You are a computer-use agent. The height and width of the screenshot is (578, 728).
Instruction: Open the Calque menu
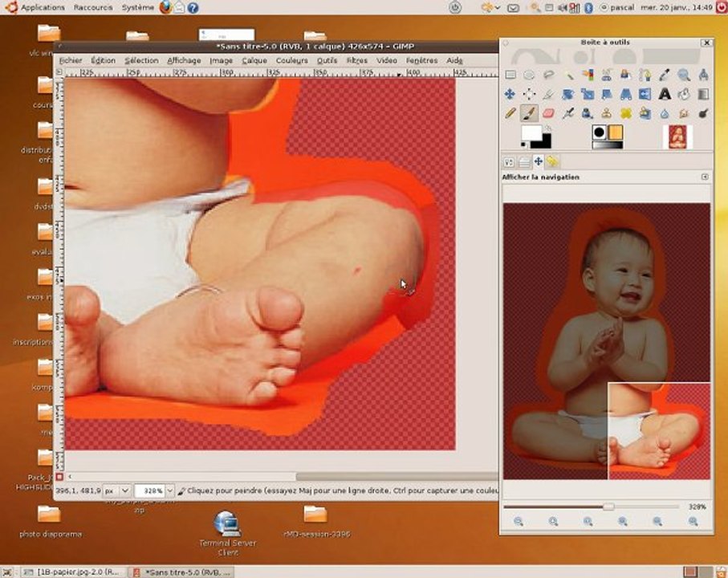pos(254,60)
